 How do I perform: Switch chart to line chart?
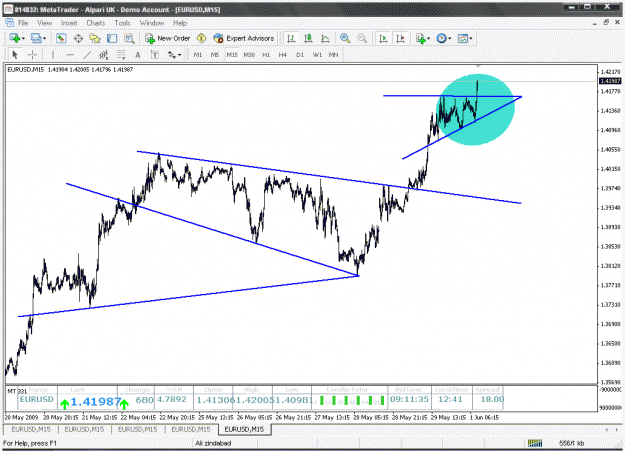pos(325,38)
